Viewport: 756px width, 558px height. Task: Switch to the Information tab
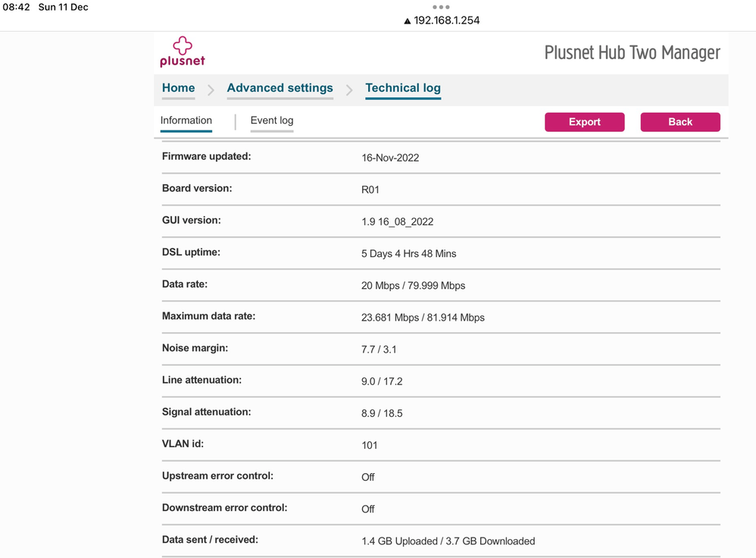pyautogui.click(x=186, y=121)
